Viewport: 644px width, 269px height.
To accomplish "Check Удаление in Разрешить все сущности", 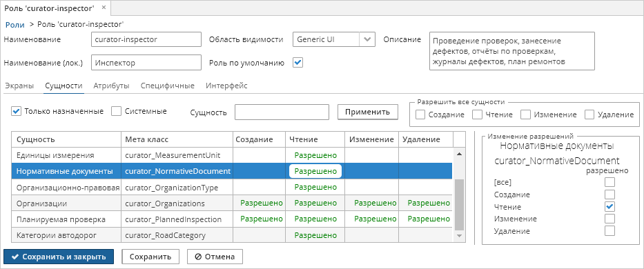I will tap(589, 114).
